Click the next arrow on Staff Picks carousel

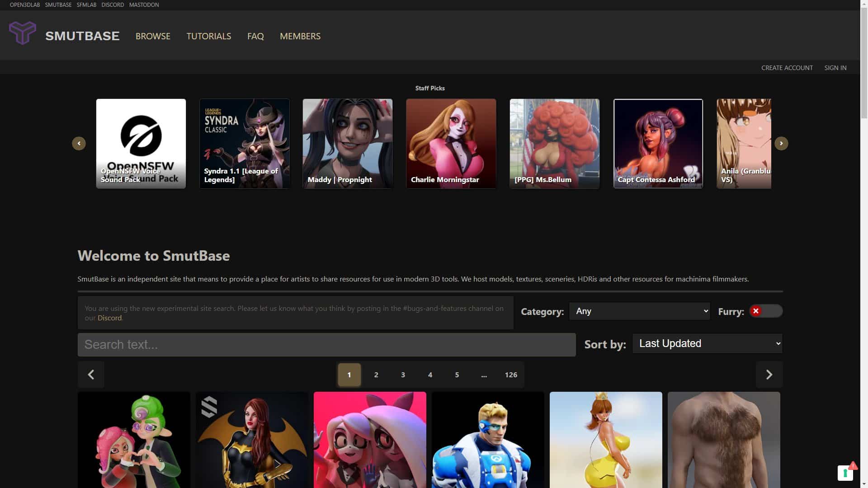(781, 143)
